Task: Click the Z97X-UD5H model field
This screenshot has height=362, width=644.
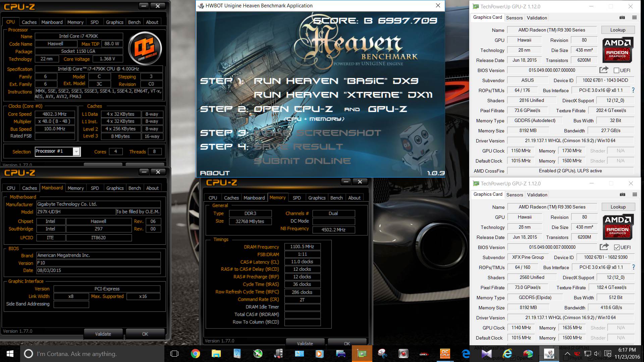Action: 76,212
